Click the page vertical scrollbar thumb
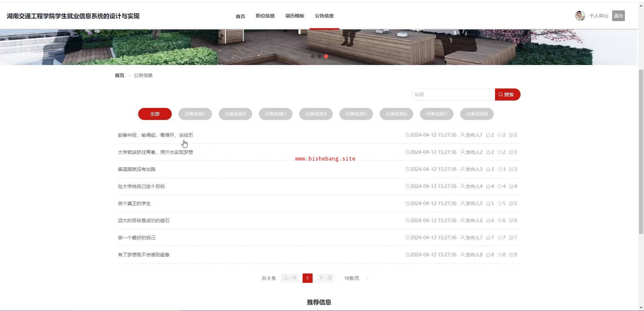This screenshot has width=644, height=311. point(641,152)
